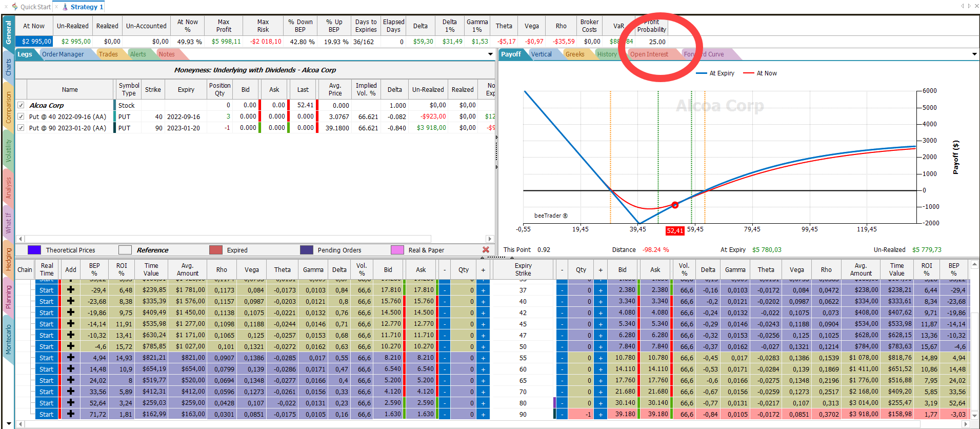Expand the bottom-left sidebar arrow
980x429 pixels.
click(x=9, y=424)
